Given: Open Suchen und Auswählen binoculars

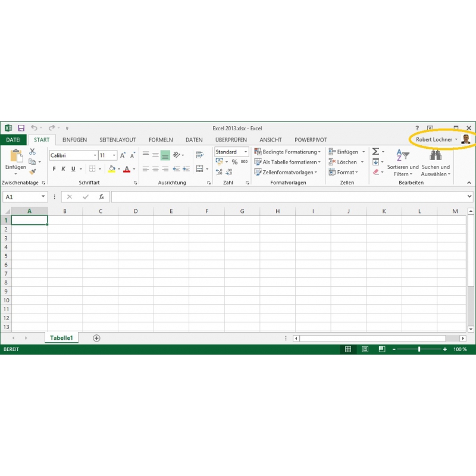Looking at the screenshot, I should coord(436,156).
